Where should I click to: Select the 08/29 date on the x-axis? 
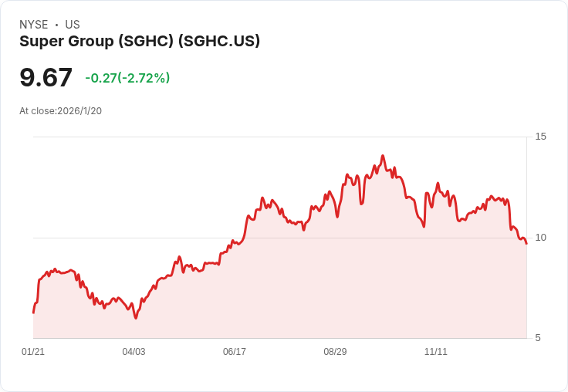click(x=335, y=352)
